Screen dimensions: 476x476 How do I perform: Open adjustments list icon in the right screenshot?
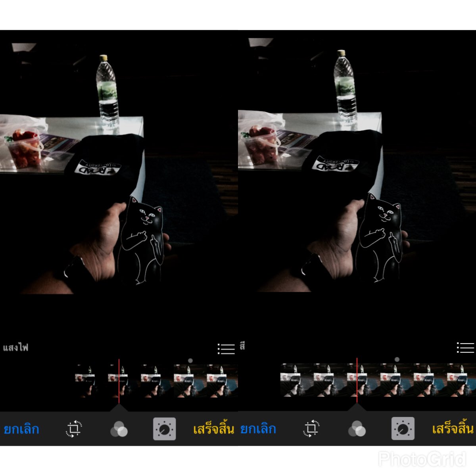tap(465, 347)
